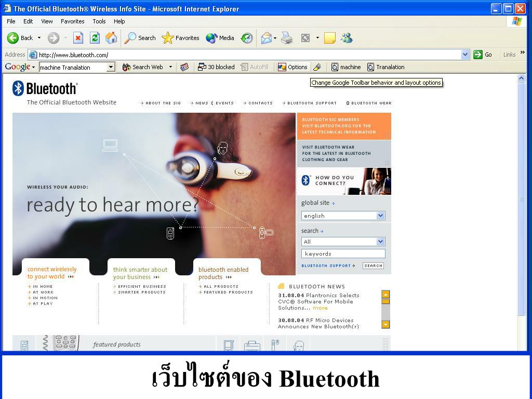Viewport: 532px width, 399px height.
Task: Go to the Home page icon
Action: pyautogui.click(x=111, y=38)
